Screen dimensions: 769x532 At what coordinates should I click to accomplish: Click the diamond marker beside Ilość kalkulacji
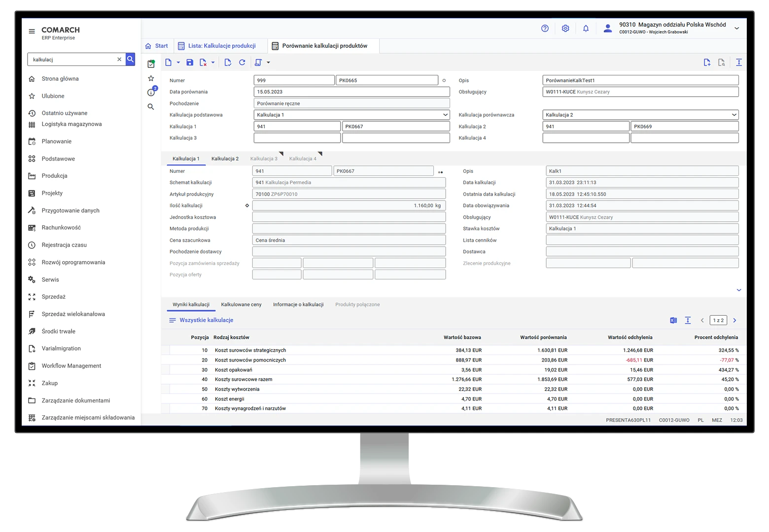click(x=247, y=205)
